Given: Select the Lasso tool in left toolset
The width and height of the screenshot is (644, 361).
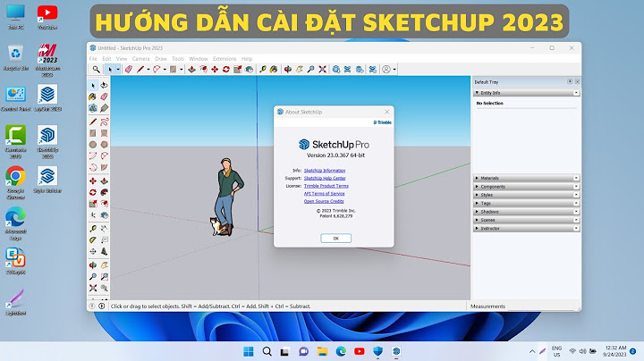Looking at the screenshot, I should coord(105,85).
